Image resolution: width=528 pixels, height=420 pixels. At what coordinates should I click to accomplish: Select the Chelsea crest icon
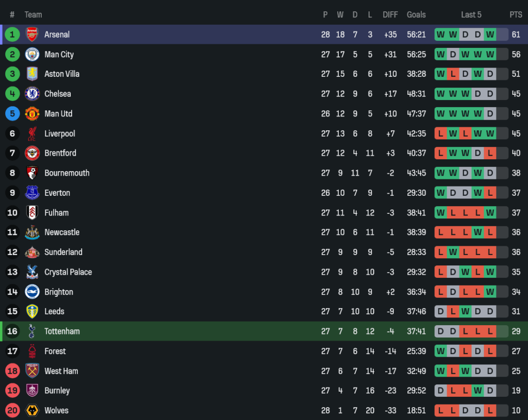(32, 94)
